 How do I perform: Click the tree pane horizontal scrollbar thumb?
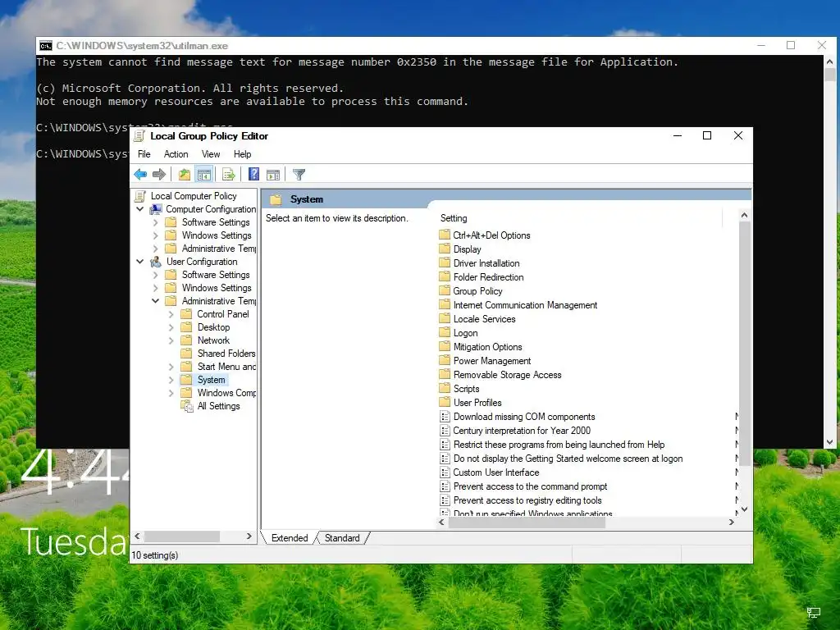point(181,536)
